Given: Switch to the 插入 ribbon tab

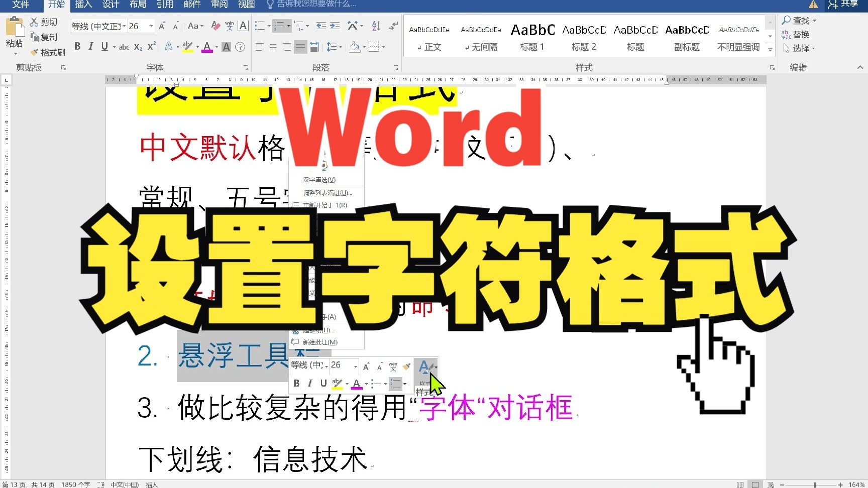Looking at the screenshot, I should 83,5.
